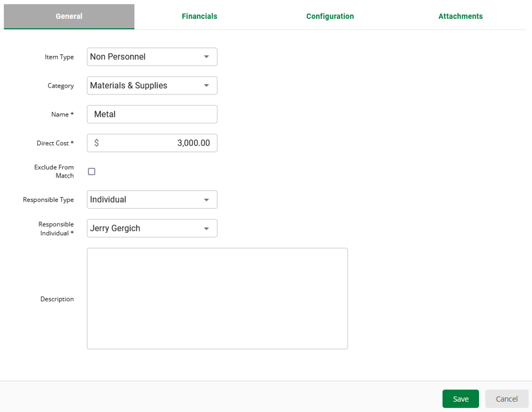Click inside the Description text area
The width and height of the screenshot is (532, 412).
[x=217, y=298]
